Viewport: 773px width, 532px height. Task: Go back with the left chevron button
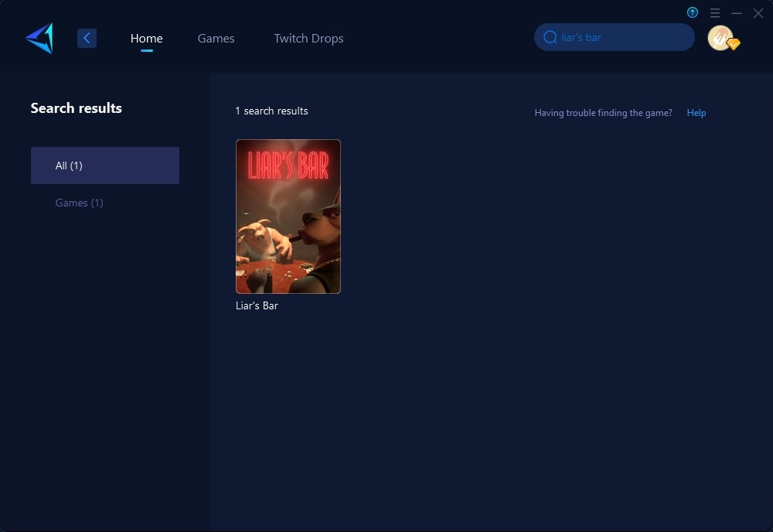tap(87, 38)
